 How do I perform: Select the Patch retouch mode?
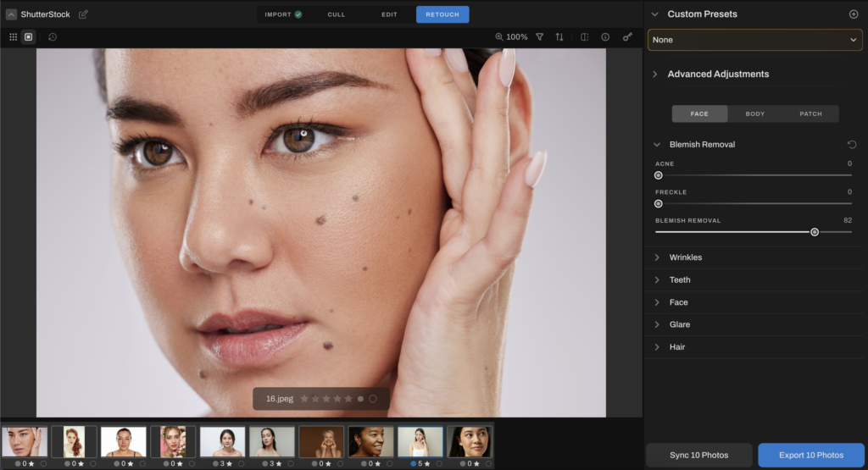tap(810, 113)
